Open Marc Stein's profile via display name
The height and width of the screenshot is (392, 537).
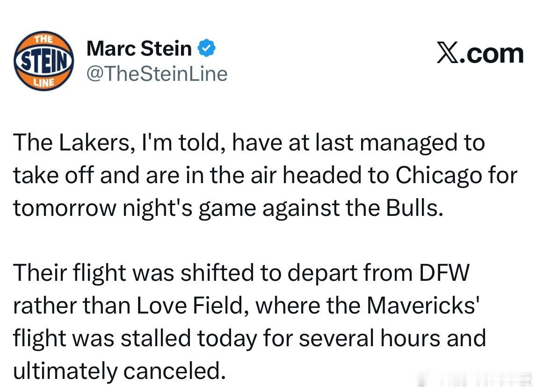pyautogui.click(x=139, y=49)
